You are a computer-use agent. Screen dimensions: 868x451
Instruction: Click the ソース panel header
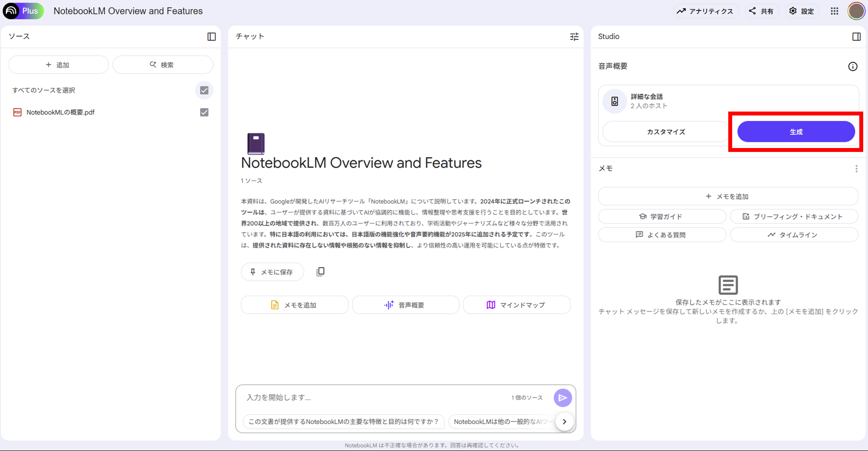[x=19, y=36]
